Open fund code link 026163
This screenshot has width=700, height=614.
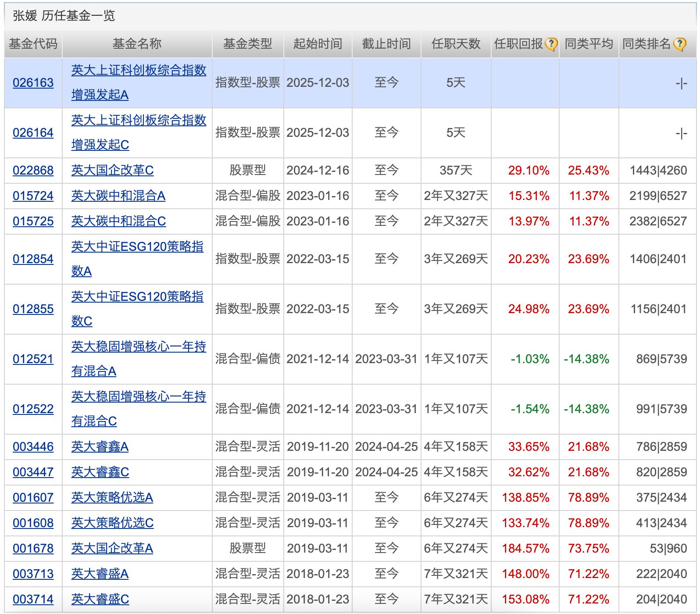(x=33, y=82)
